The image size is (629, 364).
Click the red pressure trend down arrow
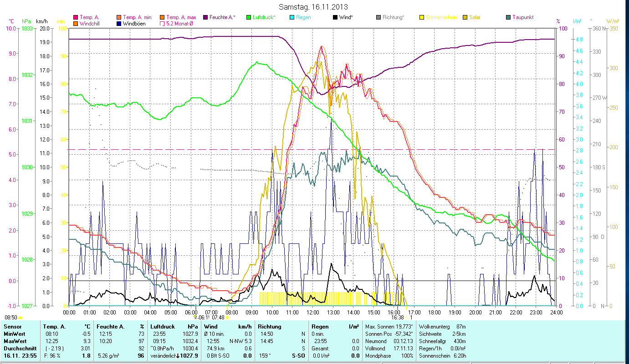tap(177, 356)
